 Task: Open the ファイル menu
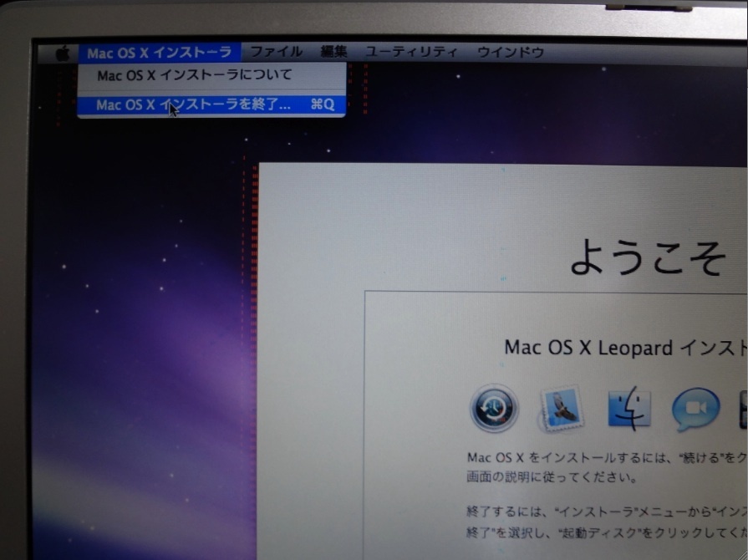[276, 52]
